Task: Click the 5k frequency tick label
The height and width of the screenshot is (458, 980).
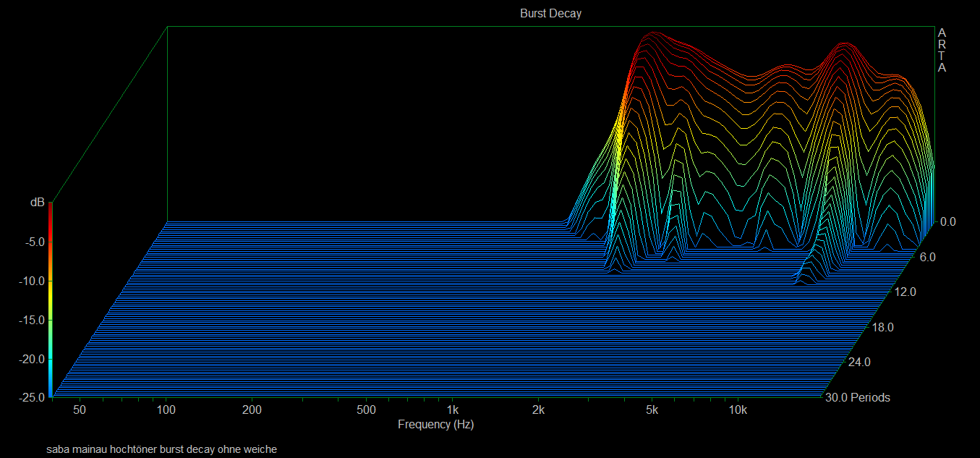Action: 652,410
